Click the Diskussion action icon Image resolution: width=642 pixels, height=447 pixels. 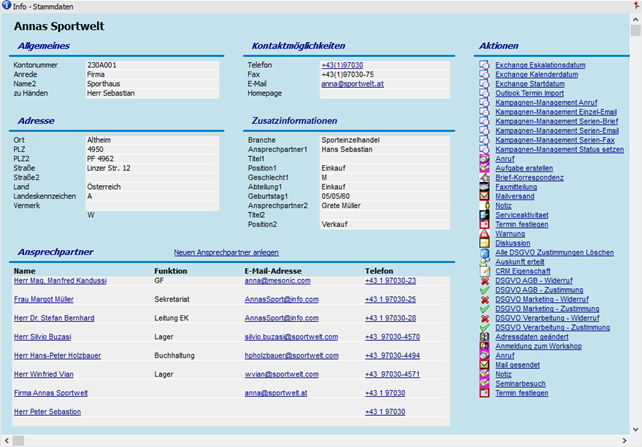point(484,243)
